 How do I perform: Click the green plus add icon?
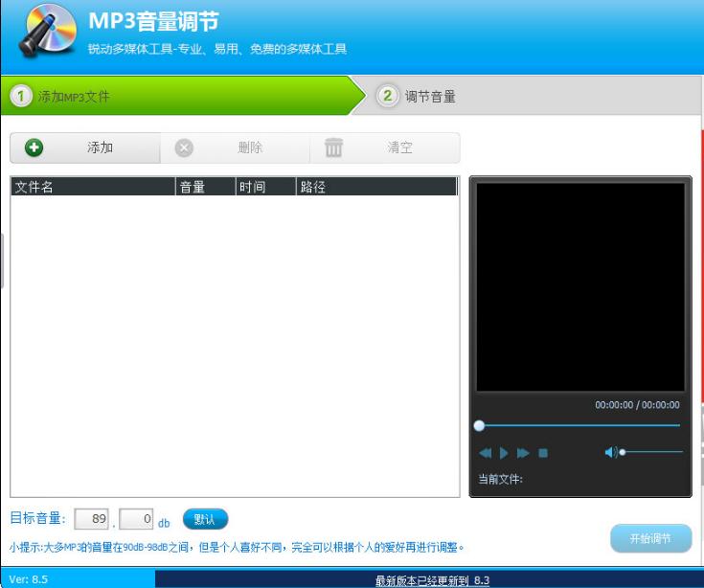[34, 147]
